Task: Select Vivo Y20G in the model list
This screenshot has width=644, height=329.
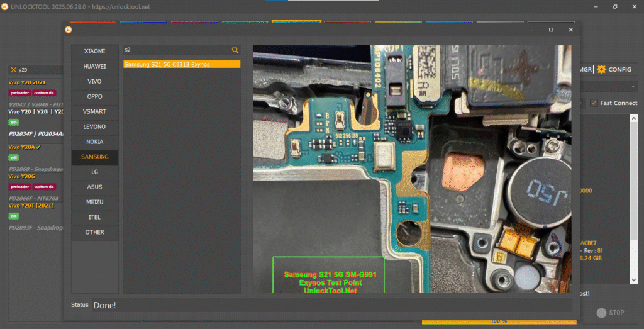Action: coord(22,176)
